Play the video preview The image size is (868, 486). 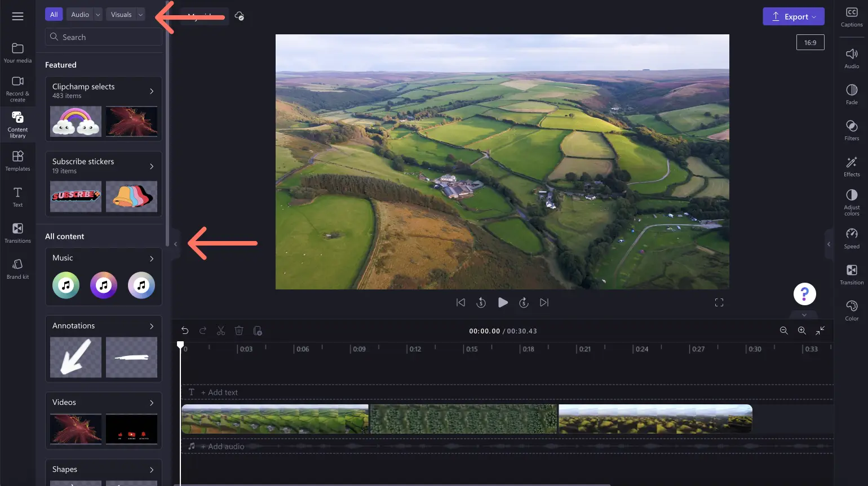pos(503,302)
